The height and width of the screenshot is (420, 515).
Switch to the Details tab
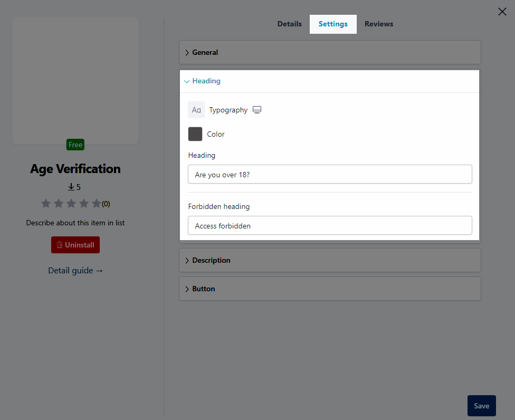tap(289, 24)
